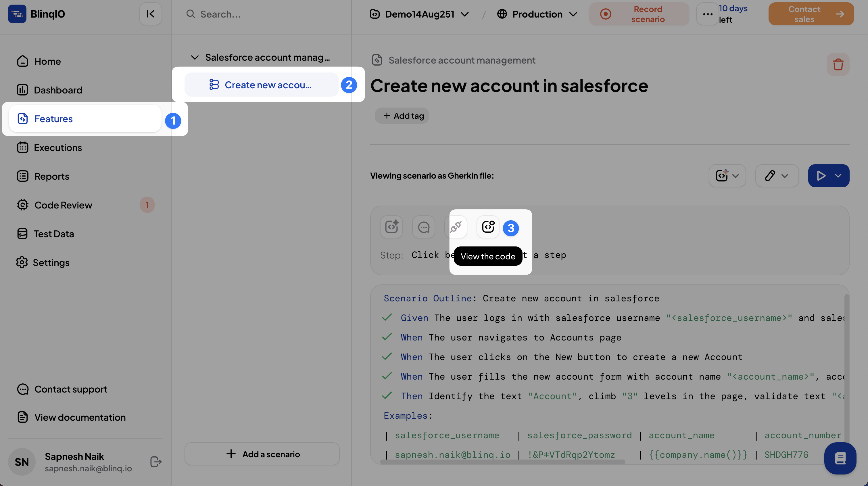Open the Dashboard section
Image resolution: width=868 pixels, height=486 pixels.
(x=85, y=90)
